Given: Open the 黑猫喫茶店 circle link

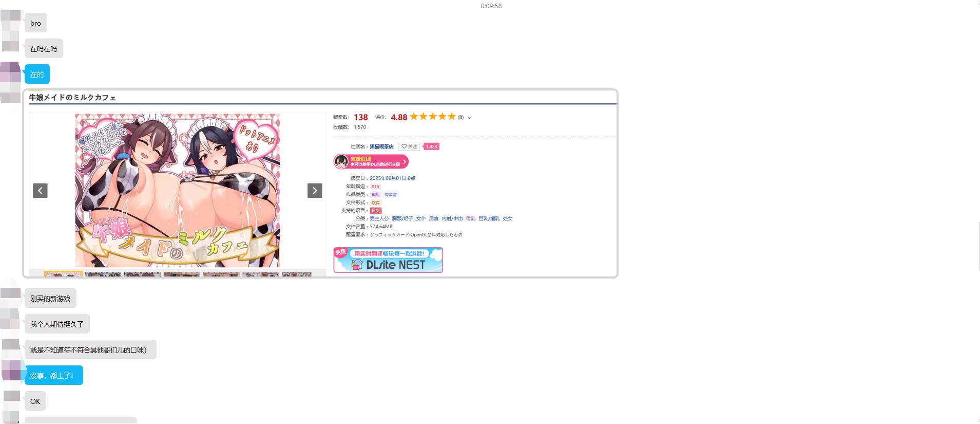Looking at the screenshot, I should click(x=381, y=146).
